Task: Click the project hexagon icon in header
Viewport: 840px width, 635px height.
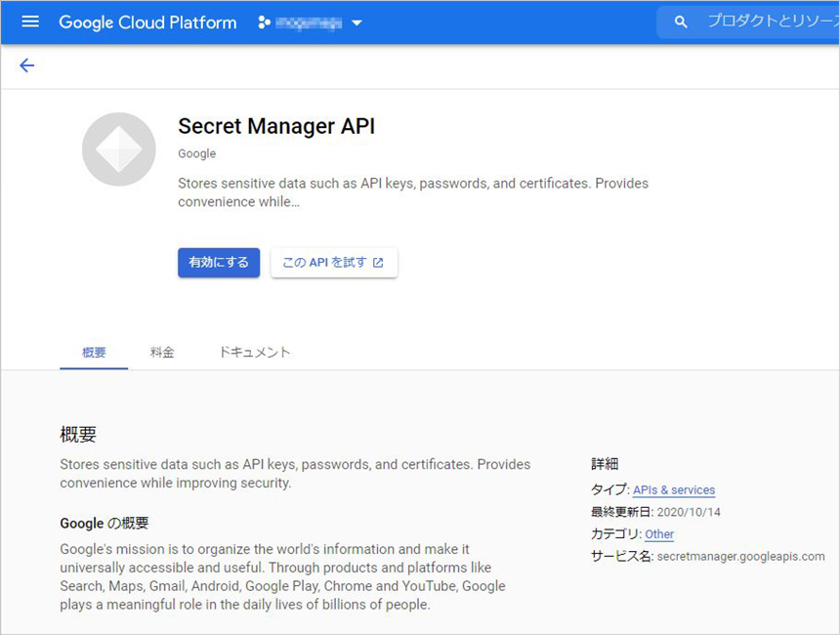Action: 264,22
